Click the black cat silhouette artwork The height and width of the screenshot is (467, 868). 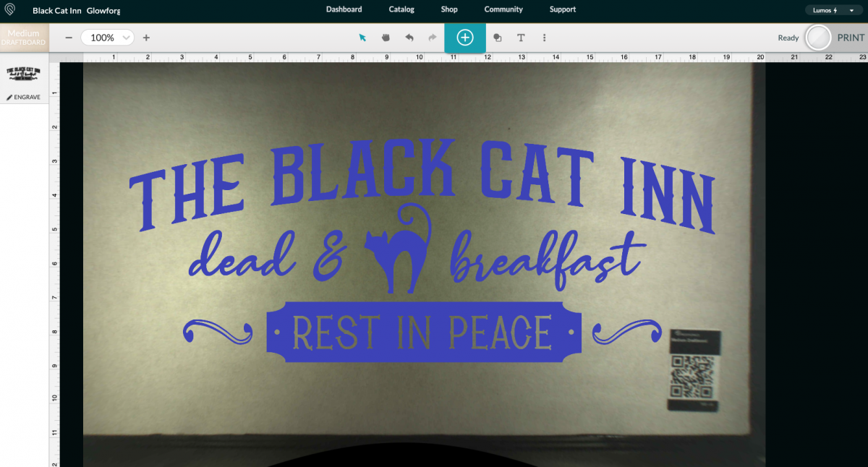397,249
